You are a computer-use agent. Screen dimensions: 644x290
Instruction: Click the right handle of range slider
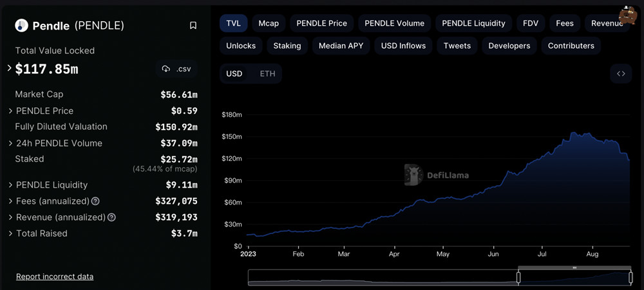pyautogui.click(x=630, y=278)
